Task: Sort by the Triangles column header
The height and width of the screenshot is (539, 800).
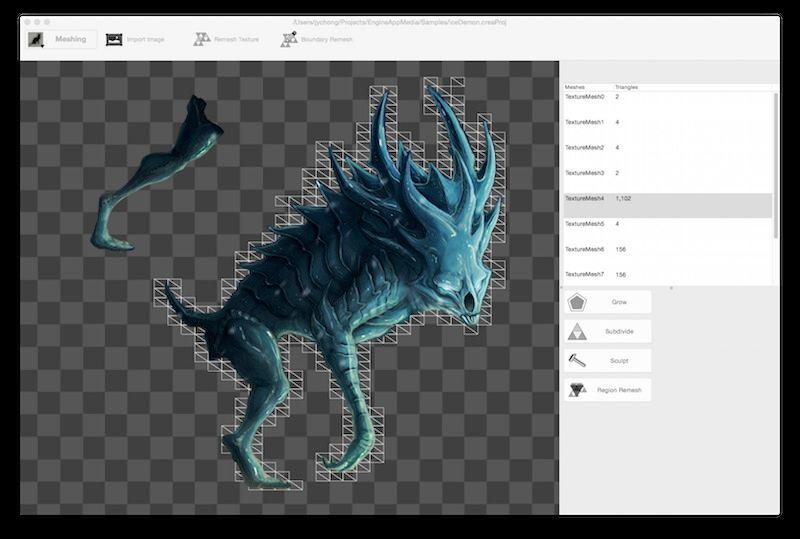Action: pos(627,87)
